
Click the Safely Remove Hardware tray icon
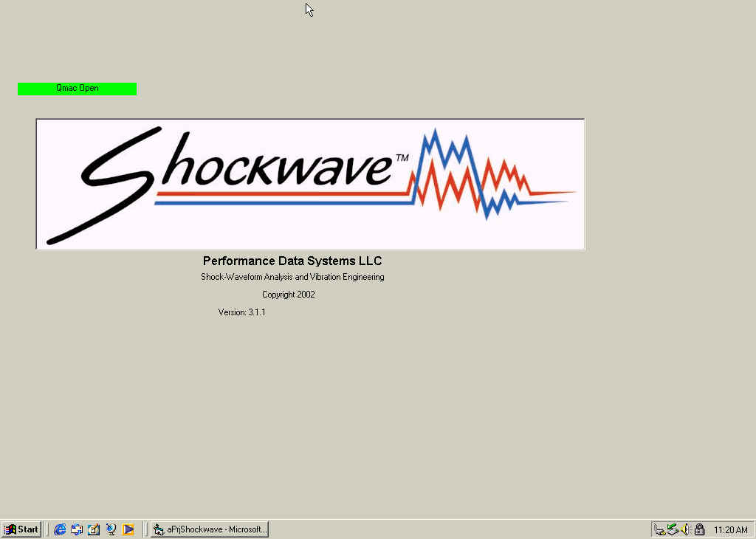673,530
